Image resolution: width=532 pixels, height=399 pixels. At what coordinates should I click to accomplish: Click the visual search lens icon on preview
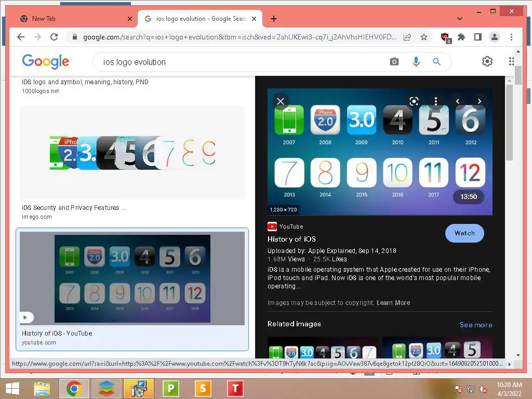click(414, 101)
